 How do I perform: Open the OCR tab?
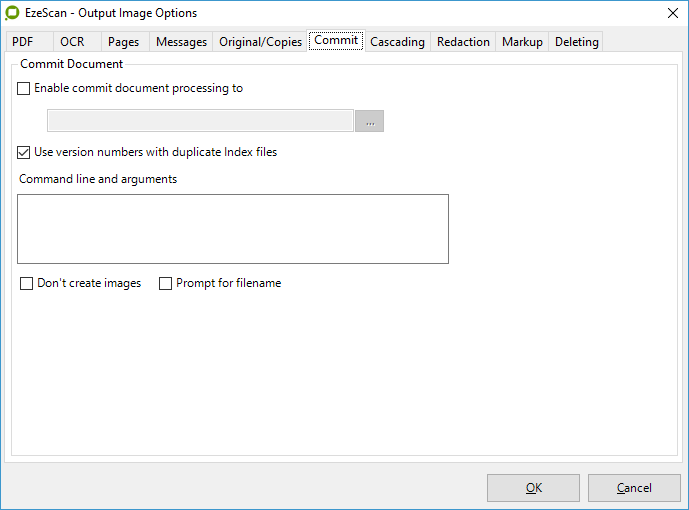tap(72, 42)
